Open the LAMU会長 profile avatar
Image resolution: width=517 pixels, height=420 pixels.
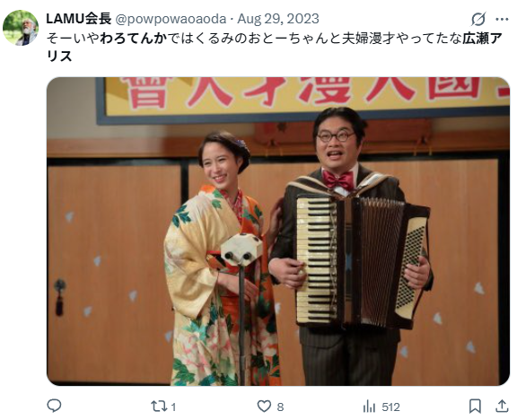tap(21, 28)
